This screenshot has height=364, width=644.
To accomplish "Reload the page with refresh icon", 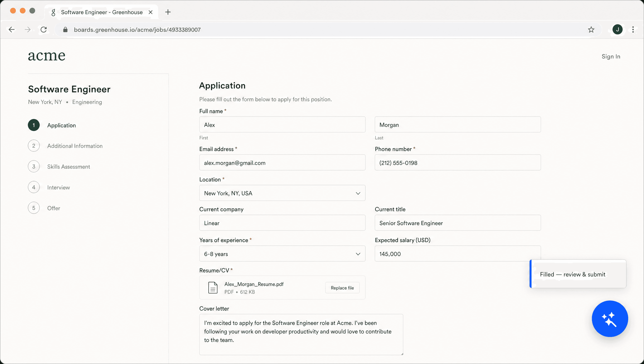I will tap(44, 30).
